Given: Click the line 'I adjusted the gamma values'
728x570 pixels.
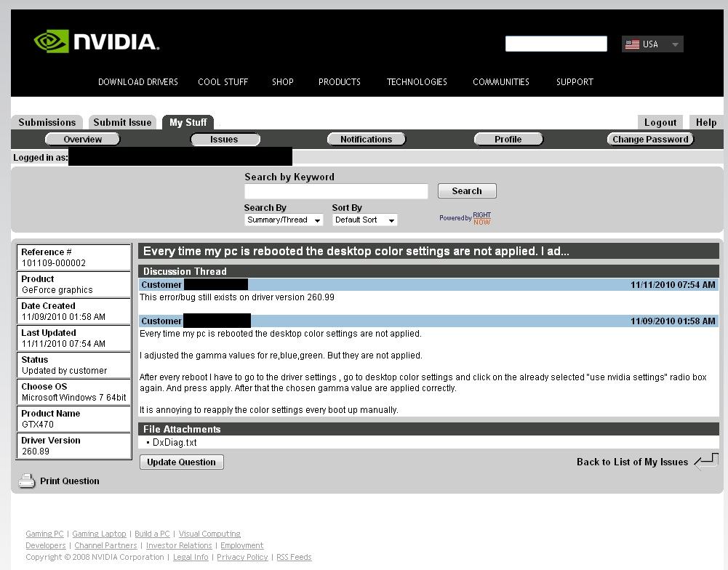Looking at the screenshot, I should (281, 356).
